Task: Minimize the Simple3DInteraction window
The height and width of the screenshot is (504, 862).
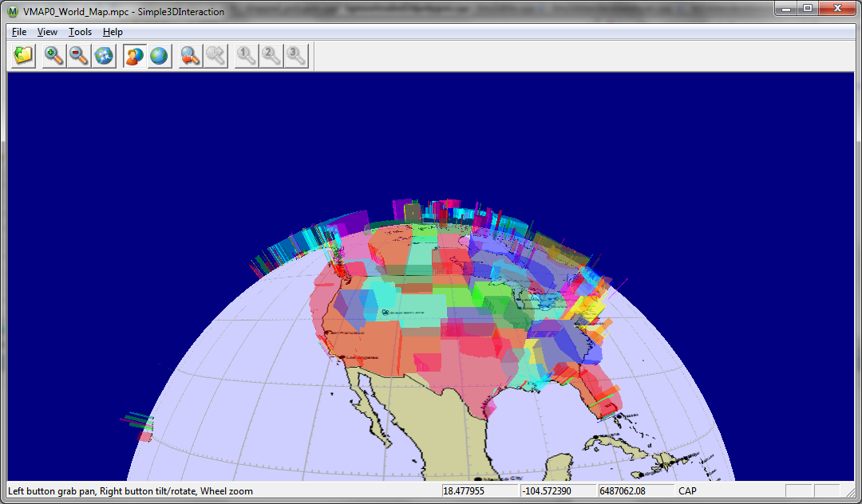Action: coord(787,8)
